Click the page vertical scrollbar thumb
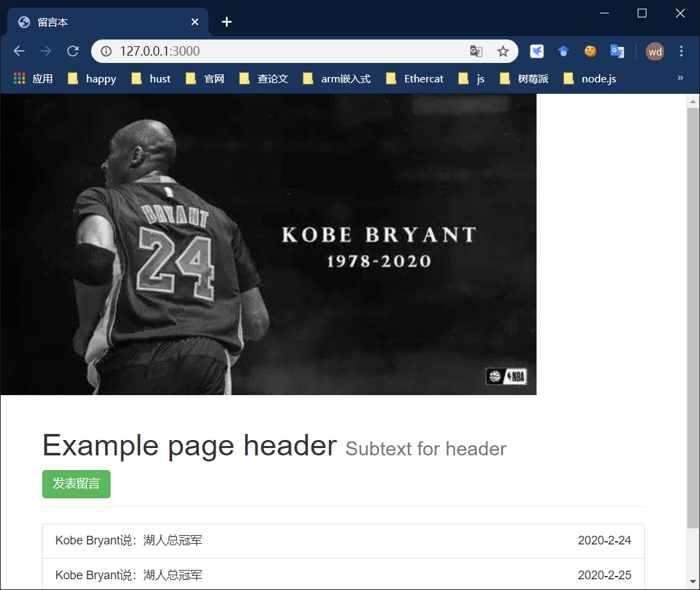 coord(693,317)
